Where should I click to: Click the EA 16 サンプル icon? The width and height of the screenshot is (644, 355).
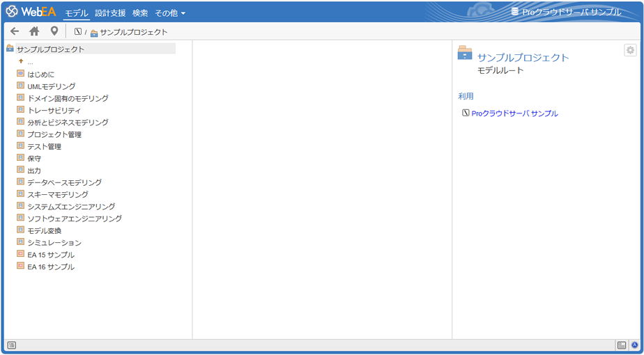[20, 265]
